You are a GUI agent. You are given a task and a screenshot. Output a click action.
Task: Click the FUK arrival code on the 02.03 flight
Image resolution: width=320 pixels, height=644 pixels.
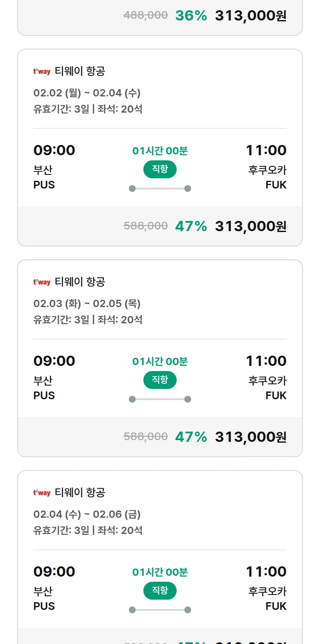[276, 395]
